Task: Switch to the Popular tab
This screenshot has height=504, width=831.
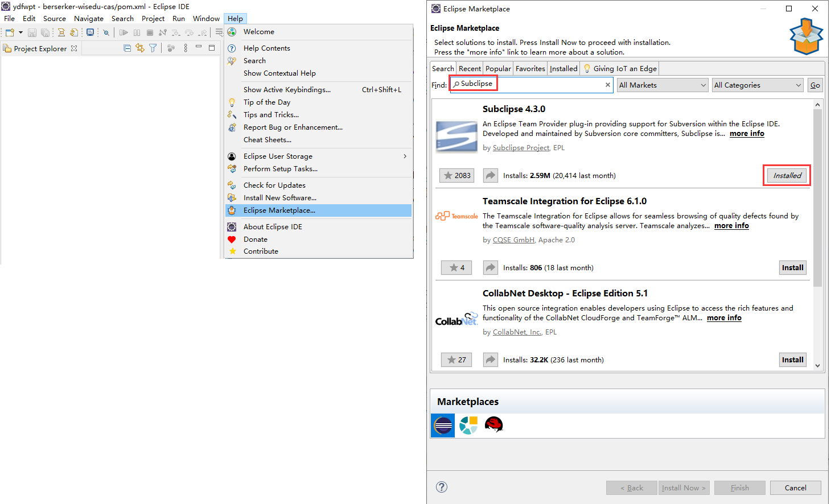Action: coord(498,69)
